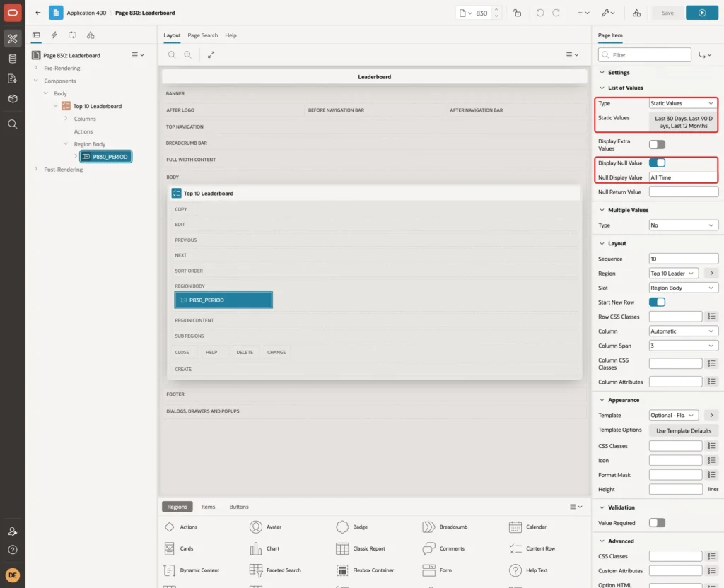Run the page with play button
This screenshot has height=588, width=724.
[x=702, y=13]
